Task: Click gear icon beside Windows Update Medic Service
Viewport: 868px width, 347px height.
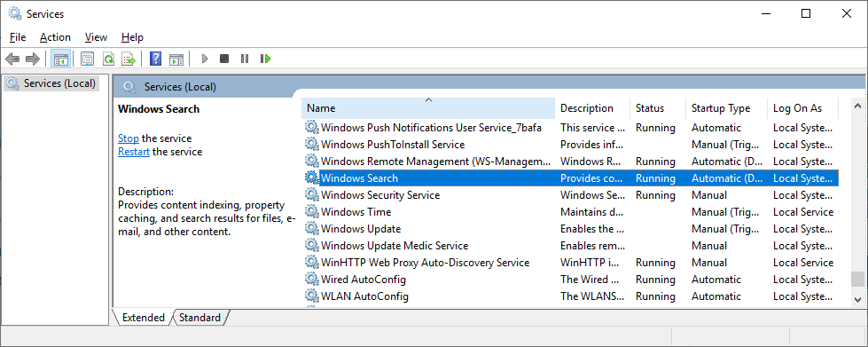Action: (312, 245)
